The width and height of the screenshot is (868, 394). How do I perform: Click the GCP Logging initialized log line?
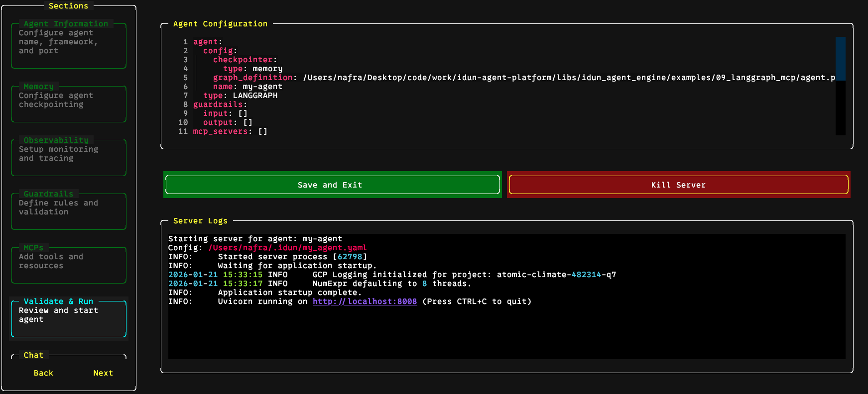pos(392,275)
